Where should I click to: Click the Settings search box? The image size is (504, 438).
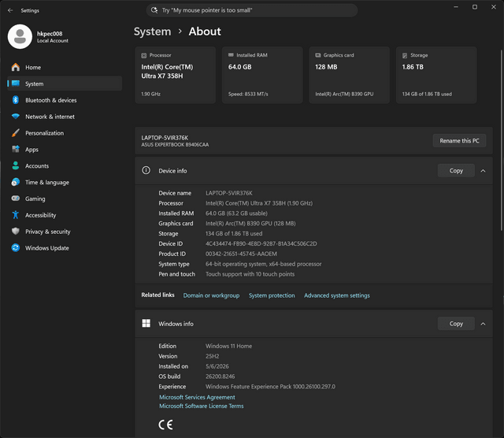[x=252, y=10]
